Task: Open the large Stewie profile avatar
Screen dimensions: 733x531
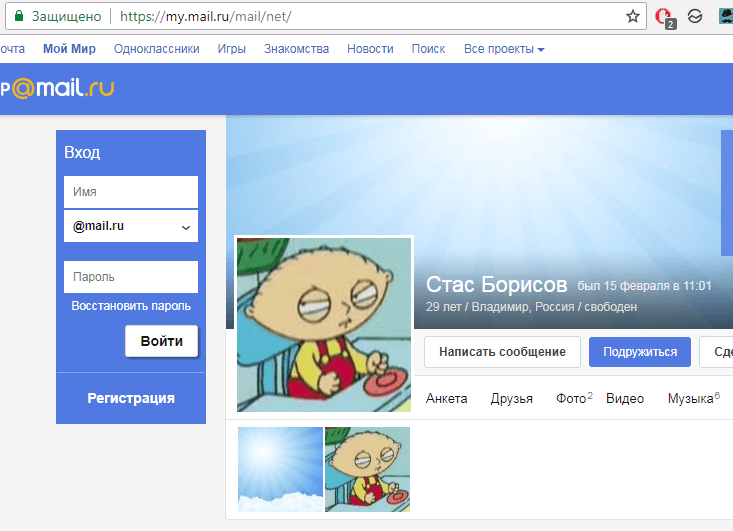Action: point(324,325)
